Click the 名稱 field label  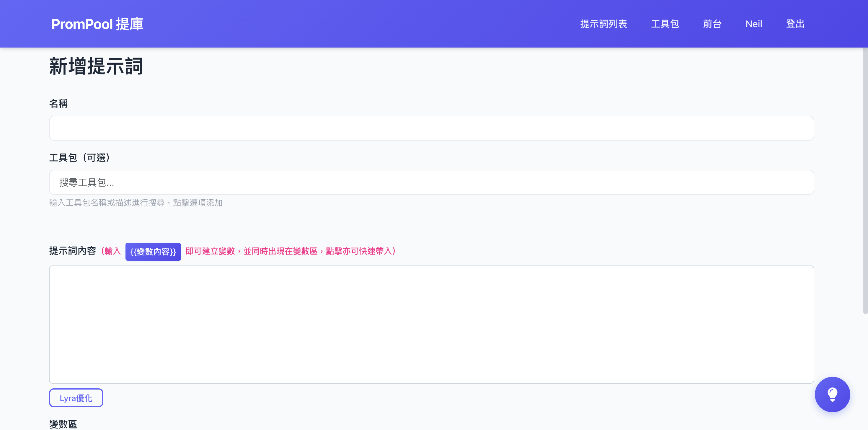tap(58, 103)
